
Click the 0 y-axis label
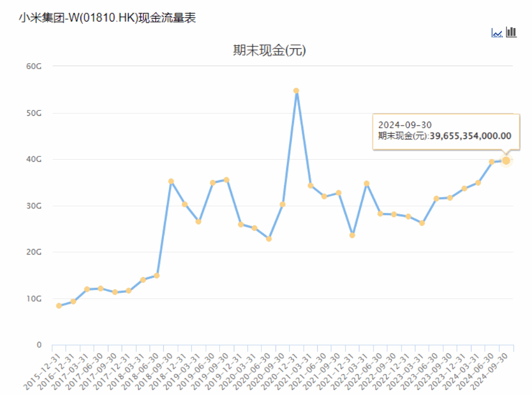point(39,345)
